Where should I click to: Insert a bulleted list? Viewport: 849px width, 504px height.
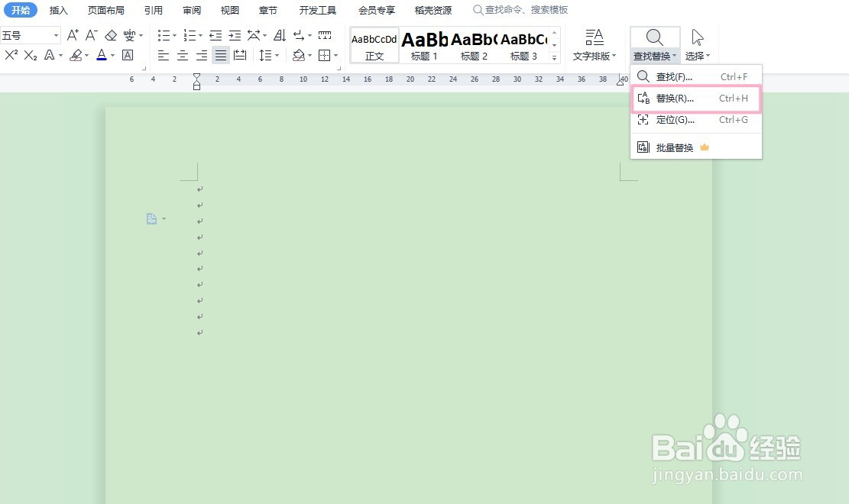point(164,36)
